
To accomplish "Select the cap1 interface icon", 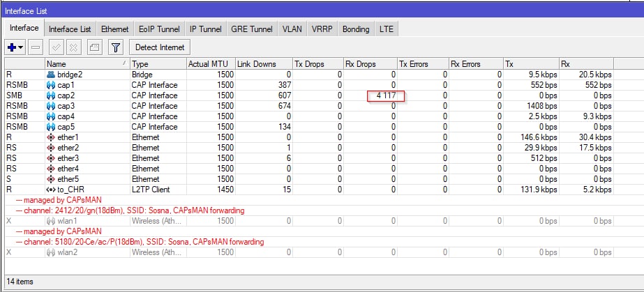I will pyautogui.click(x=51, y=85).
